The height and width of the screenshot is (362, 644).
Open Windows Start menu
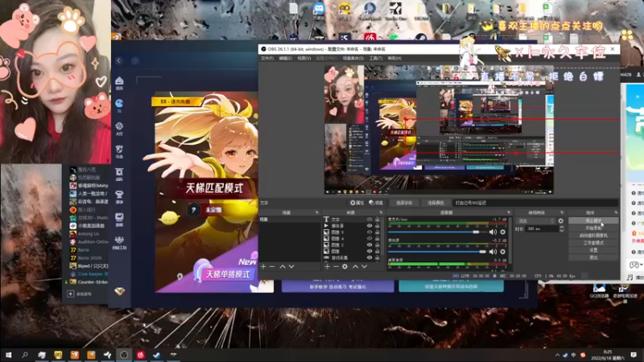coord(8,355)
